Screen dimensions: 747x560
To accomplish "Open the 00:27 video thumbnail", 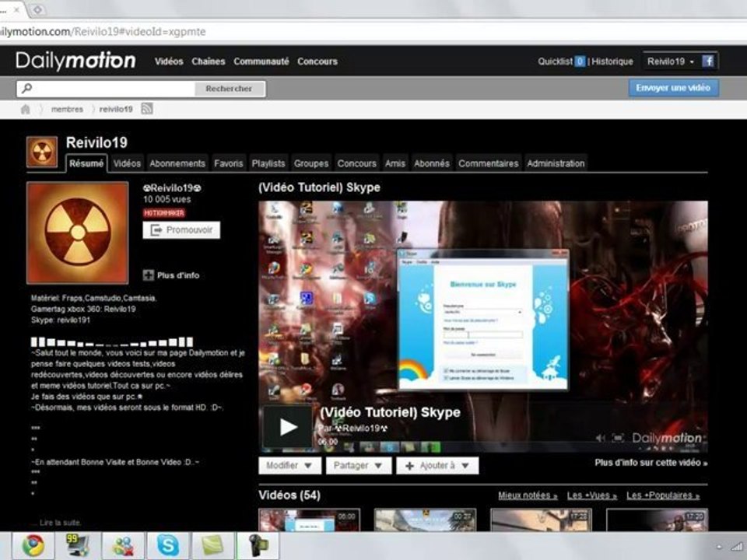I will 425,520.
